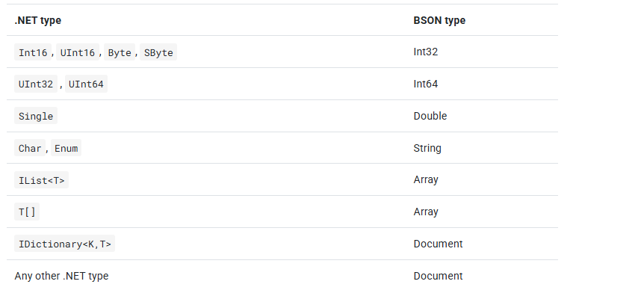Click the BSON type column header
The height and width of the screenshot is (296, 644).
tap(439, 20)
